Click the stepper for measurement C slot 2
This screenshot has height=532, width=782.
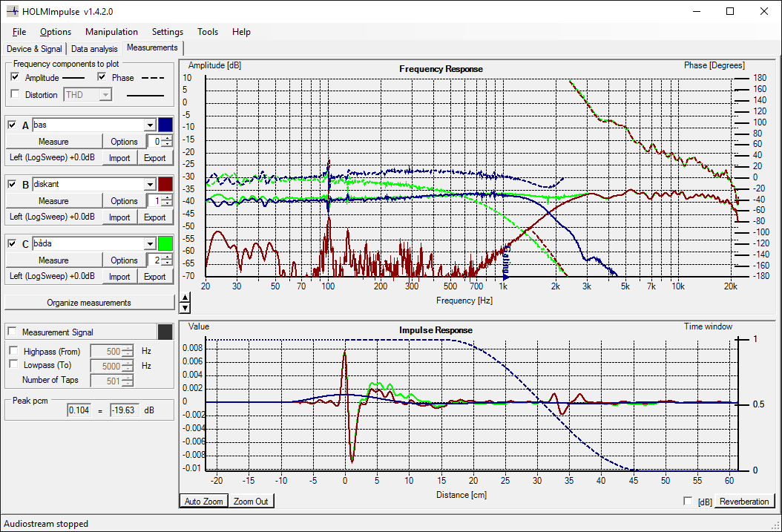tap(167, 260)
